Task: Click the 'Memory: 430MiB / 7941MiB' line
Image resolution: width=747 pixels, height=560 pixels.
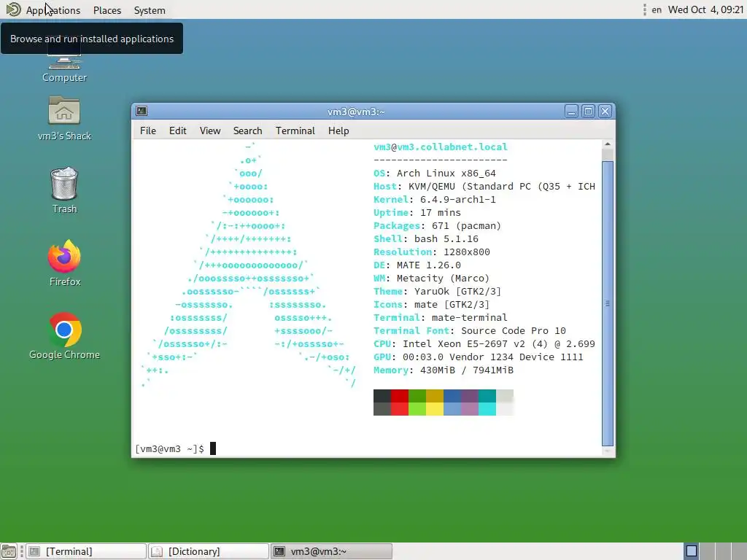Action: point(444,370)
